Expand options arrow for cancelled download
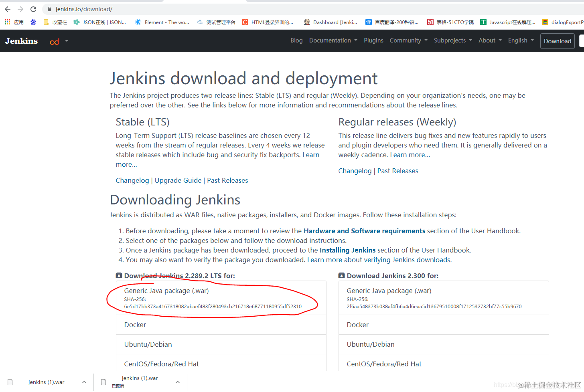 tap(178, 382)
